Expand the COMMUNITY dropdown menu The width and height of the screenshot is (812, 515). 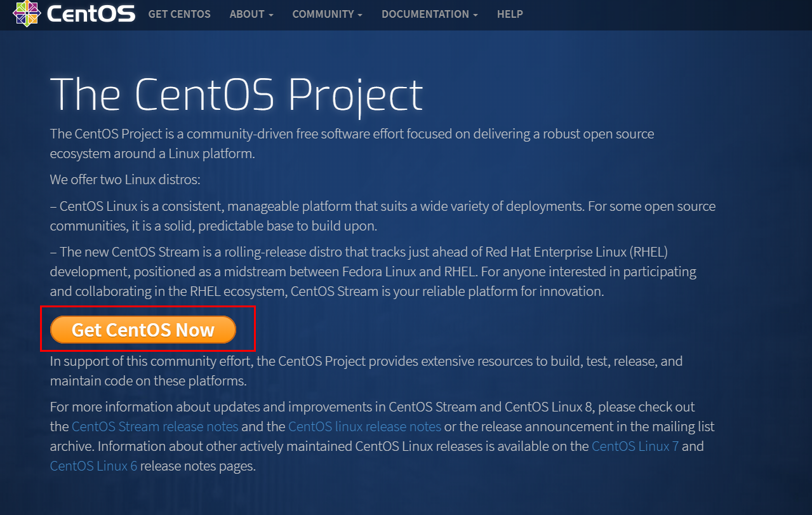click(328, 14)
